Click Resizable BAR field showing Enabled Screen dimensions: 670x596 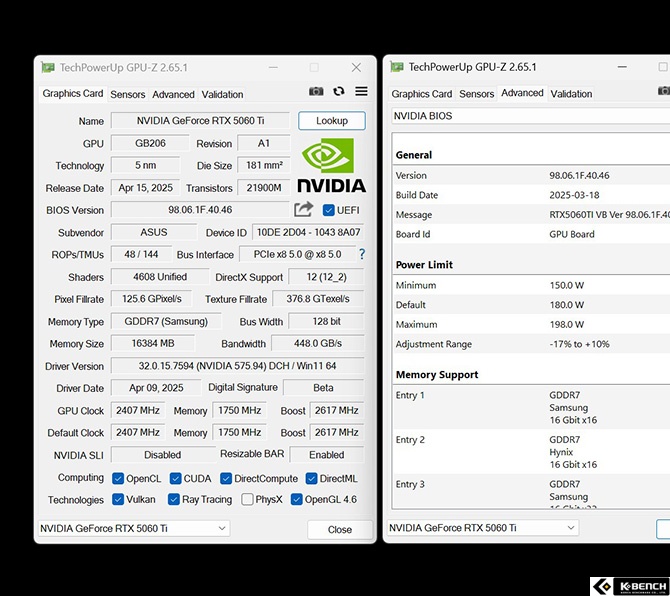coord(326,455)
